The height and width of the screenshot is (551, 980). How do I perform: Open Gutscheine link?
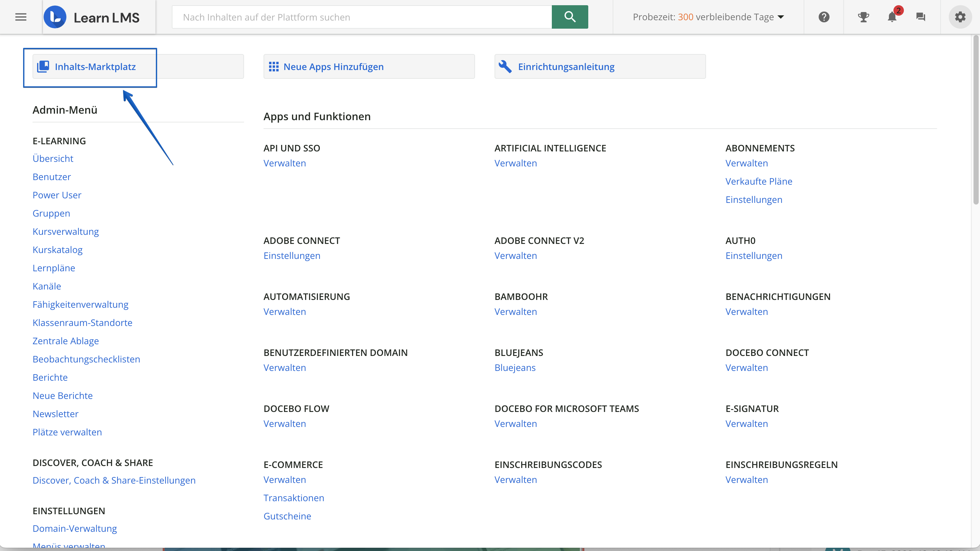(x=287, y=516)
